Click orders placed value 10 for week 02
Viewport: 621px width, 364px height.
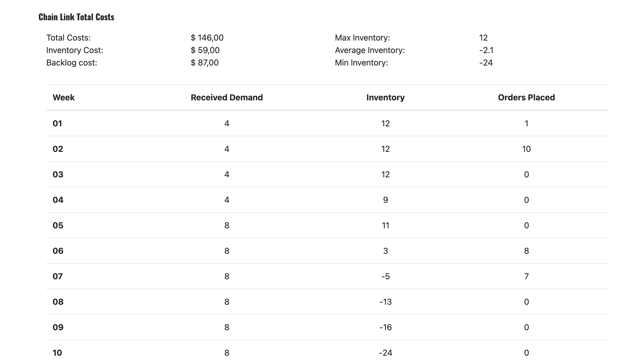pos(526,149)
